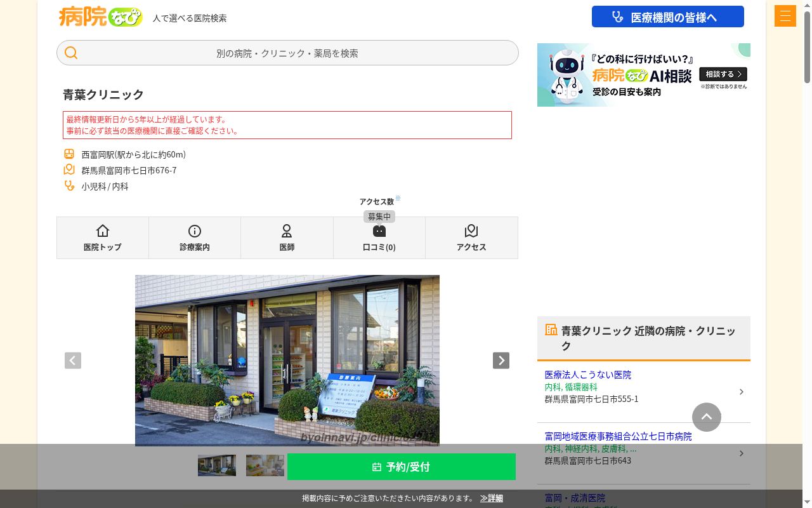The image size is (812, 508).
Task: Expand the chevron on the 公立七日市病院 row
Action: (x=741, y=453)
